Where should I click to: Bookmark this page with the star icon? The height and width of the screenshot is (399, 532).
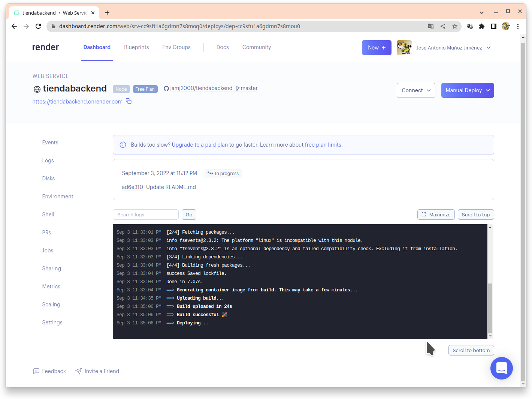tap(455, 26)
